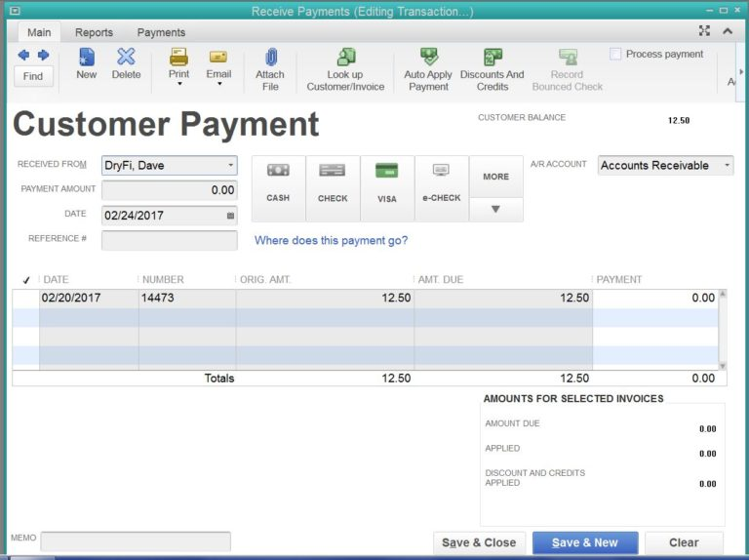This screenshot has width=749, height=560.
Task: Toggle full screen view icon
Action: pos(704,31)
